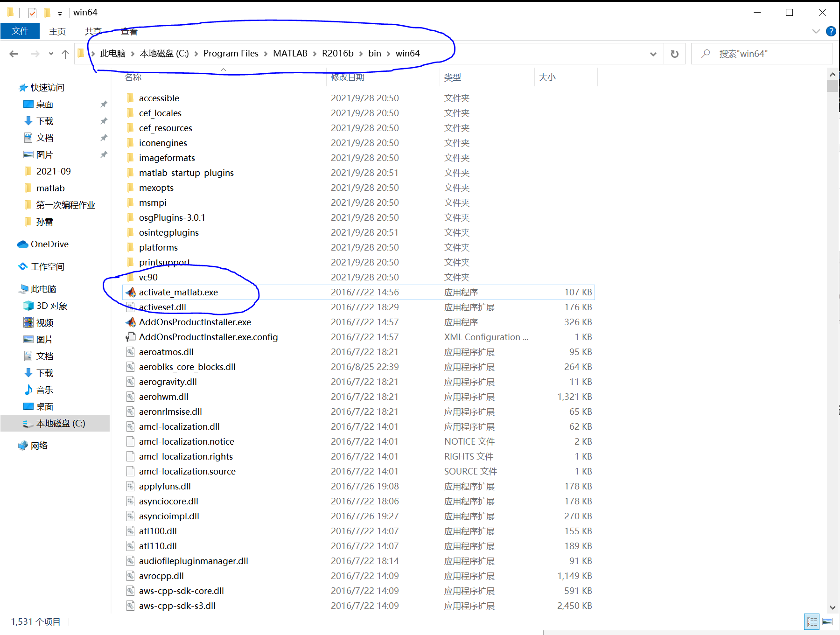
Task: Select the vc90 folder
Action: pyautogui.click(x=148, y=278)
